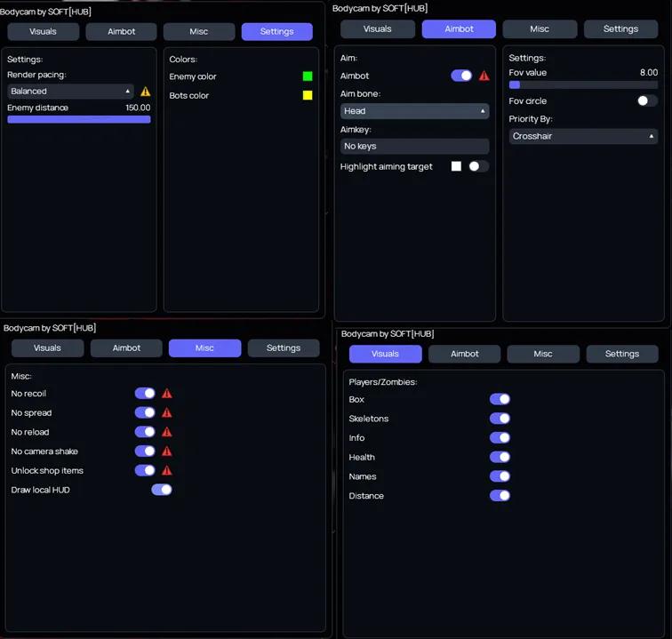Click the red warning icon beside No spread
Screen dimensions: 672x639
click(x=167, y=412)
